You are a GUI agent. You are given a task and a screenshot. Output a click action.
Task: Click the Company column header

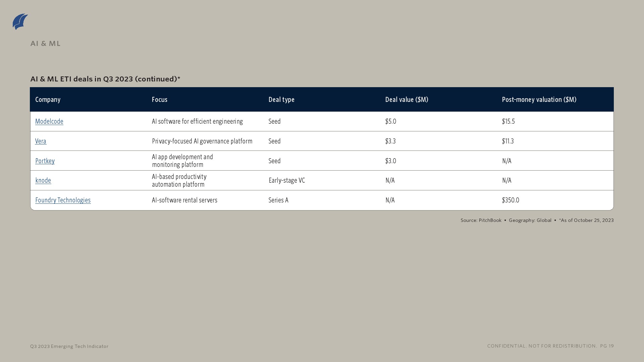point(48,100)
